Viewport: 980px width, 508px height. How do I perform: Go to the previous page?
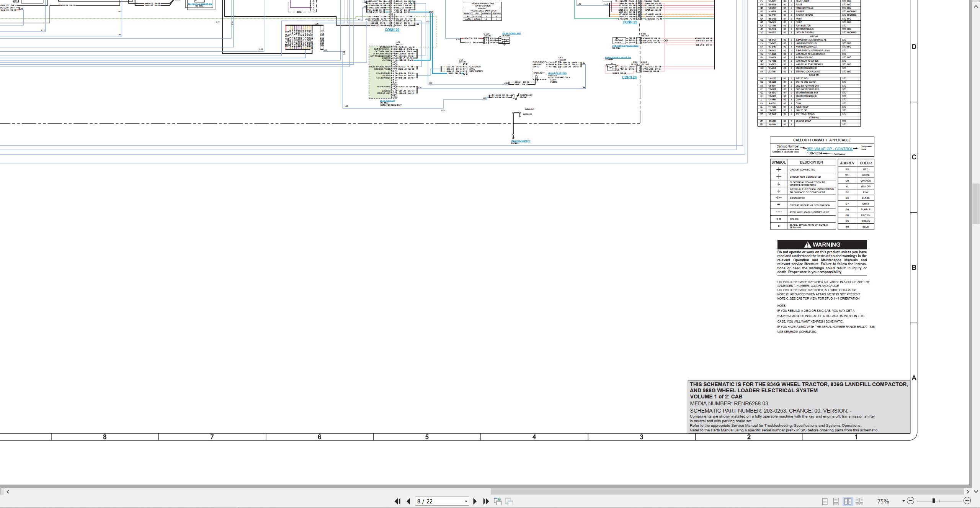point(408,501)
